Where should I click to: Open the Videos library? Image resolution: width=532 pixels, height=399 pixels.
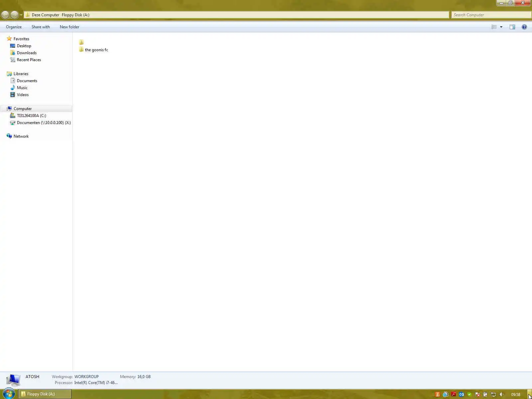pyautogui.click(x=23, y=95)
